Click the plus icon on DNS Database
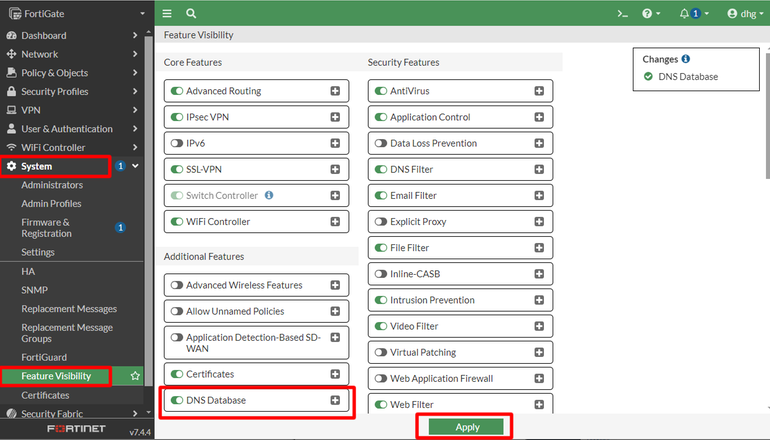770x440 pixels. pos(335,400)
